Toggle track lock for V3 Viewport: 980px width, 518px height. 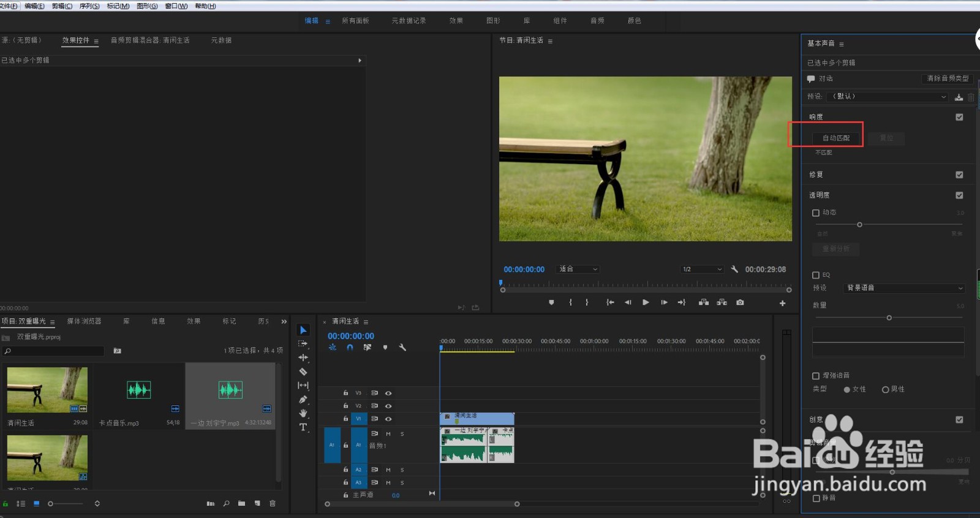pos(345,393)
